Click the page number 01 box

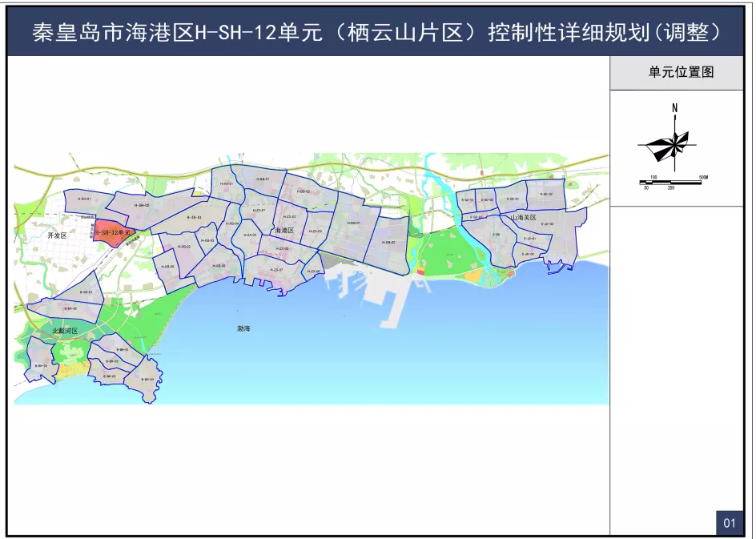729,523
